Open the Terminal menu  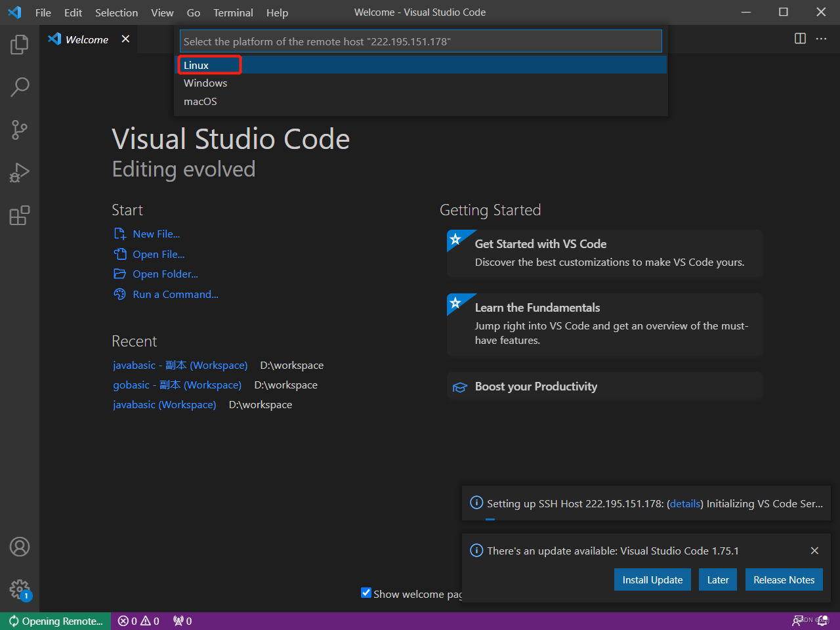pyautogui.click(x=233, y=12)
